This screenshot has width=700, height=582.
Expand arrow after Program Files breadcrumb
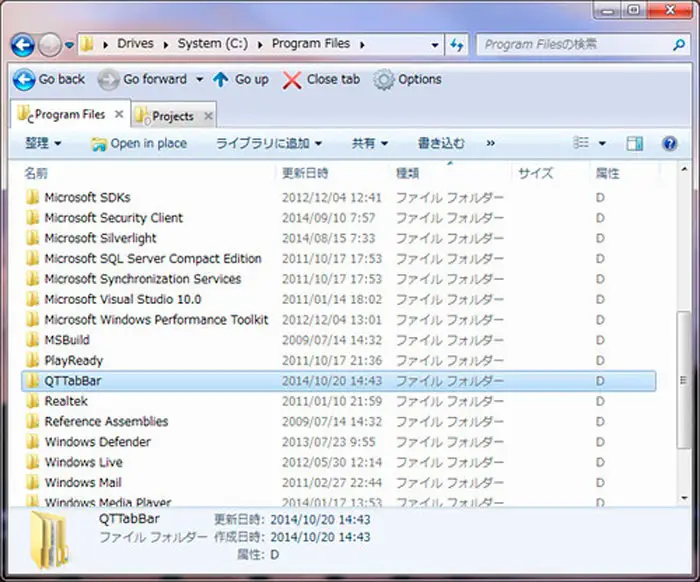[x=362, y=45]
